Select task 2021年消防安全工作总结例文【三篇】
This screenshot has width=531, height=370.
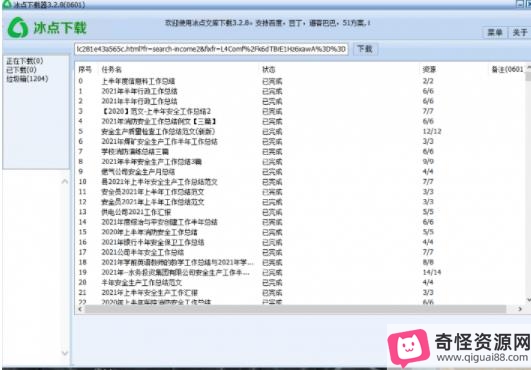[x=159, y=121]
